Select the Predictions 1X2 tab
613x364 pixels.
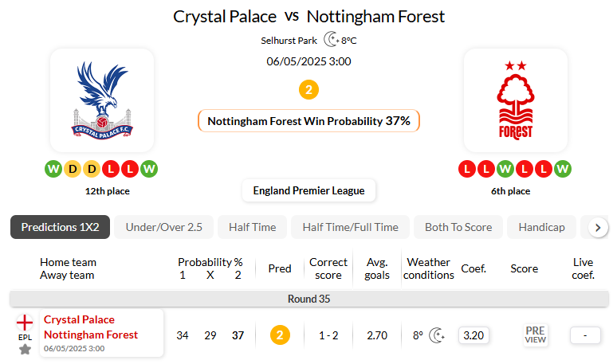(x=60, y=227)
